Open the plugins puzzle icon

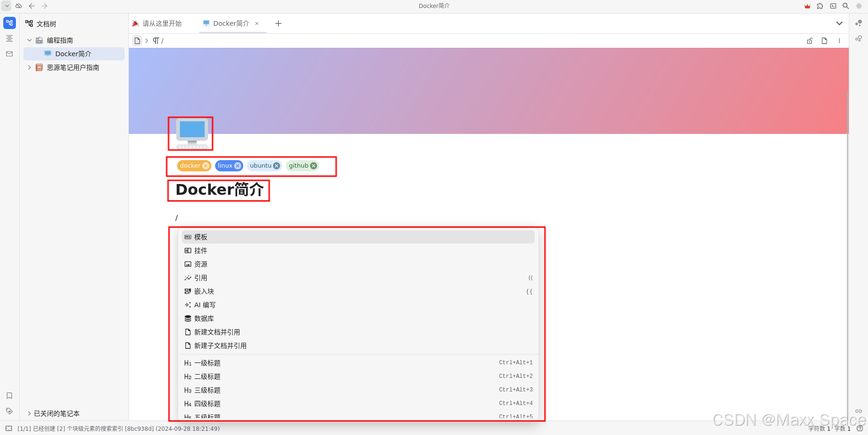[x=820, y=6]
